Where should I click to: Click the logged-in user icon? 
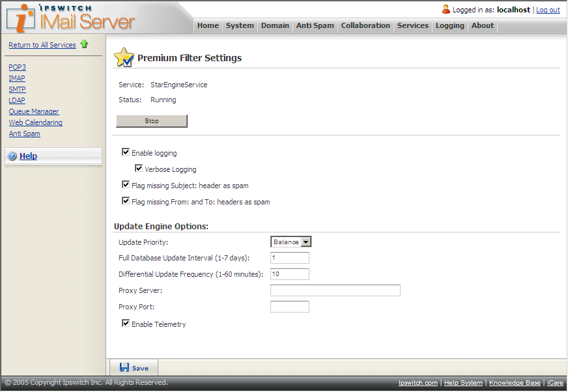click(446, 9)
